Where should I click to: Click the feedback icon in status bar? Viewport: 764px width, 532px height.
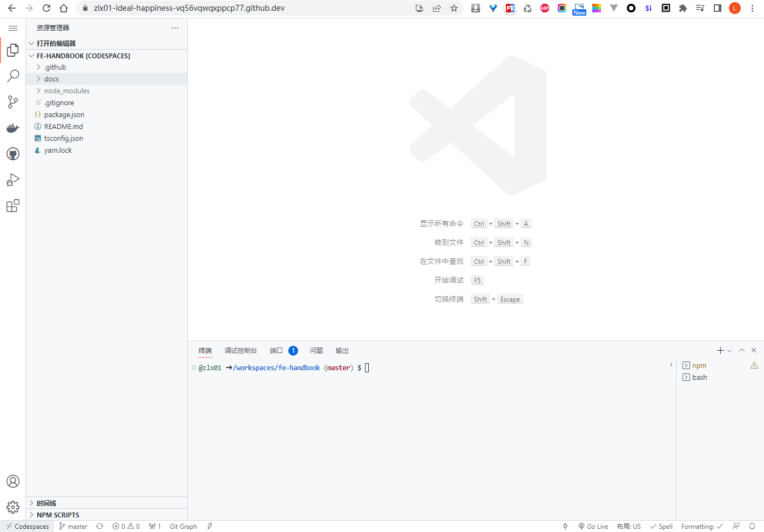(x=736, y=527)
